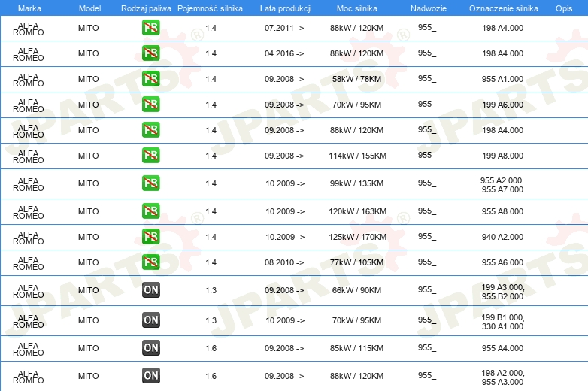Select engine codes 955 A2.000, 955 A7.000

(502, 185)
